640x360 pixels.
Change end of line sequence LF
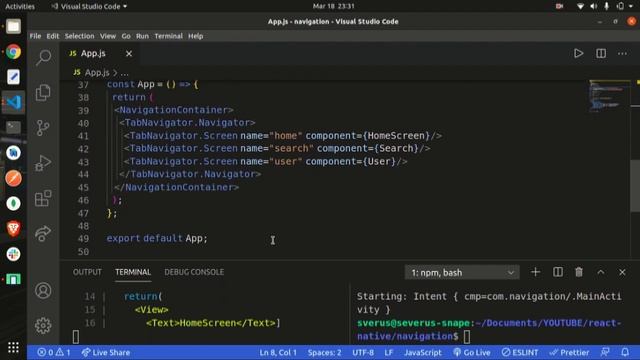(x=389, y=353)
